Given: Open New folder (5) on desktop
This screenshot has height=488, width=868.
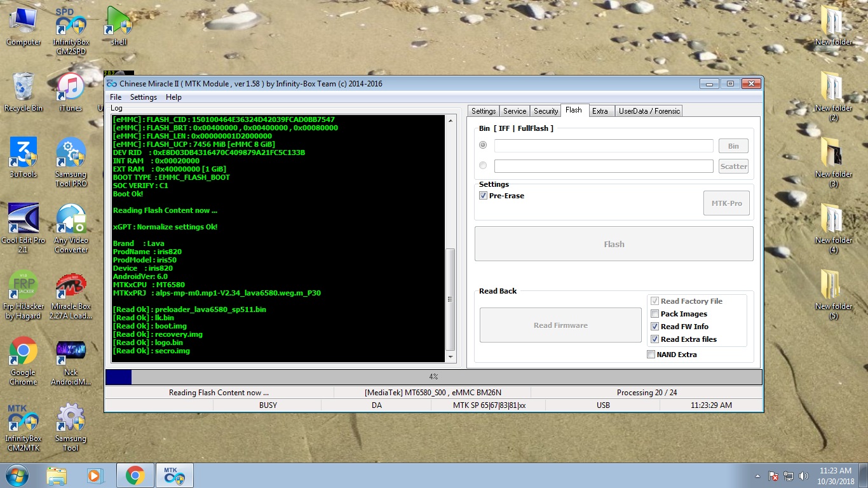Looking at the screenshot, I should tap(833, 295).
